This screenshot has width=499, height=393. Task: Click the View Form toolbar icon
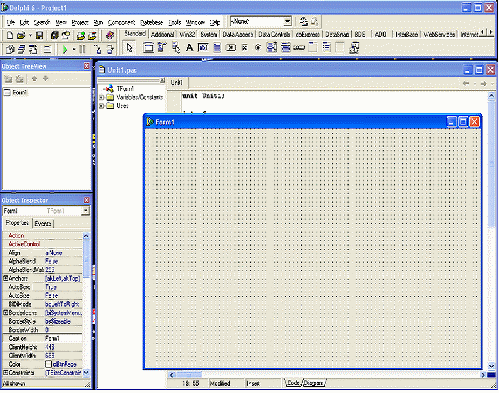[x=22, y=49]
